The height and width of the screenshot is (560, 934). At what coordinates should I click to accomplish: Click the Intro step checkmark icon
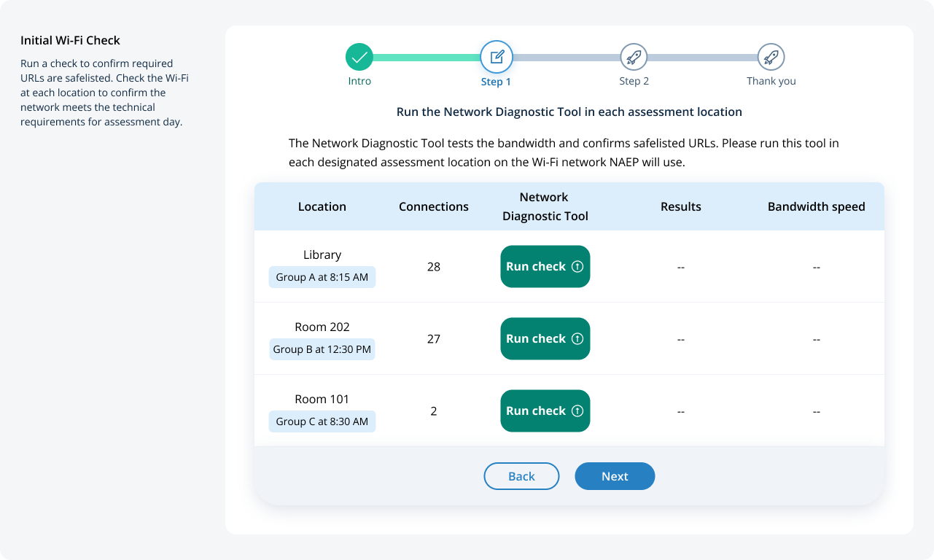(359, 56)
